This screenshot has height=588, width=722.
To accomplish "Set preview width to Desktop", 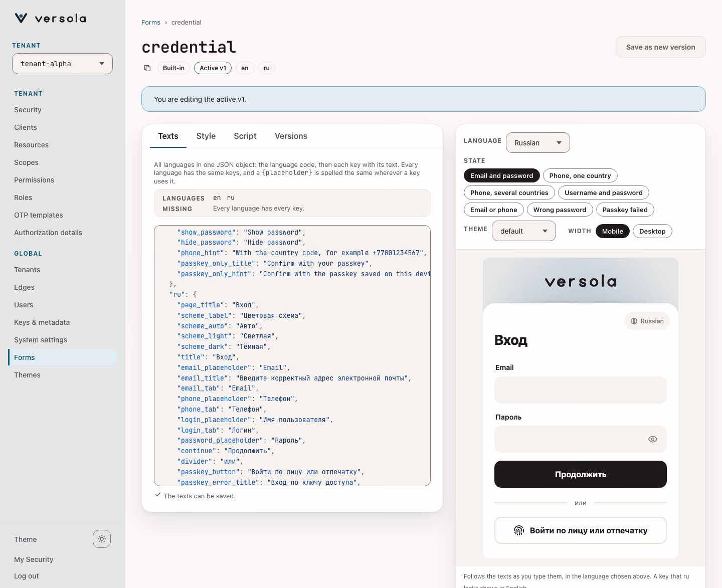I will [652, 231].
